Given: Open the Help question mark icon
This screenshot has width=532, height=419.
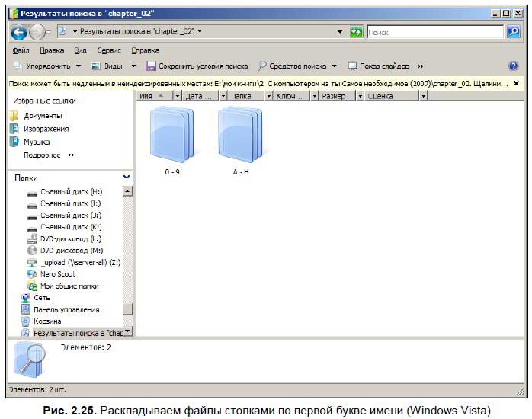Looking at the screenshot, I should (x=514, y=66).
